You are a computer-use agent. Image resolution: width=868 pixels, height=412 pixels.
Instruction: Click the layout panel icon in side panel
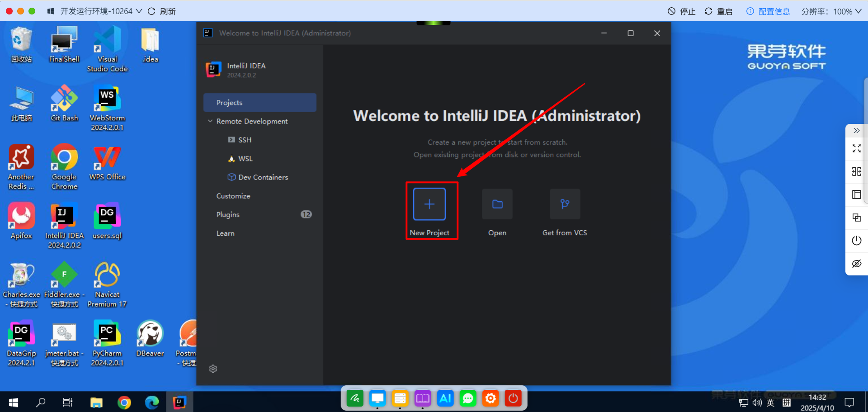click(857, 194)
